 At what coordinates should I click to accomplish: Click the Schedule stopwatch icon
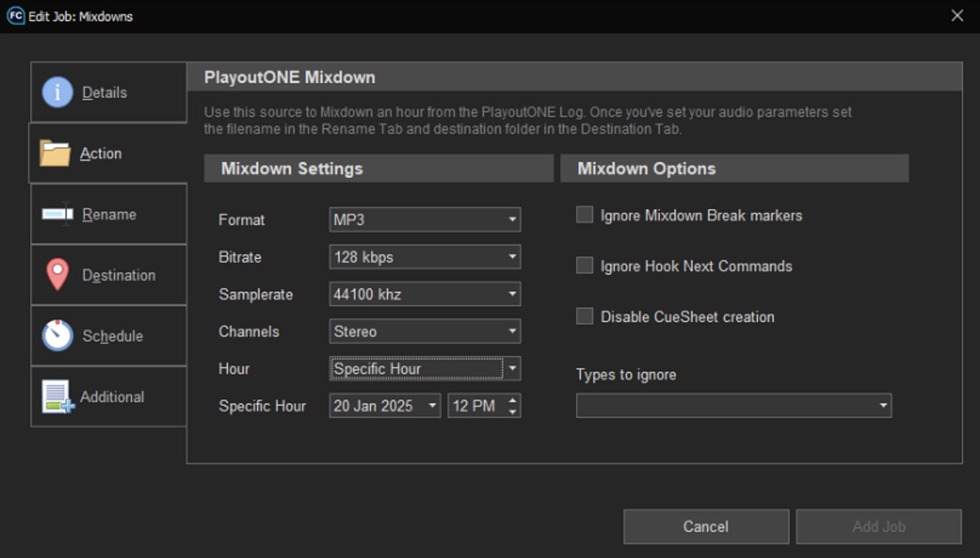pyautogui.click(x=58, y=335)
